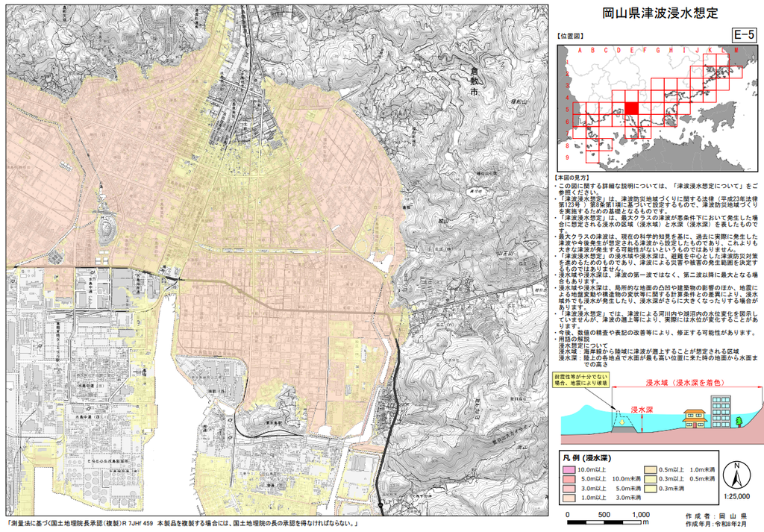This screenshot has width=764, height=532.
Task: Click the orange-roofed house in the diagram
Action: click(x=693, y=419)
